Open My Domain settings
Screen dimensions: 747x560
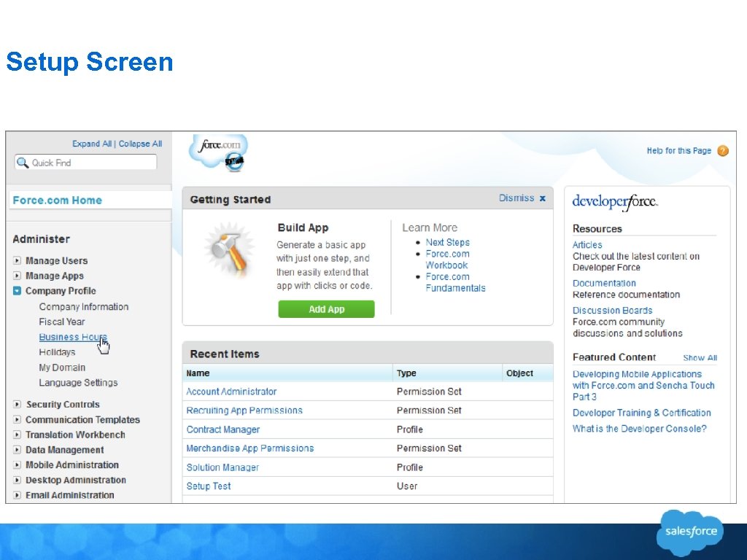click(63, 367)
